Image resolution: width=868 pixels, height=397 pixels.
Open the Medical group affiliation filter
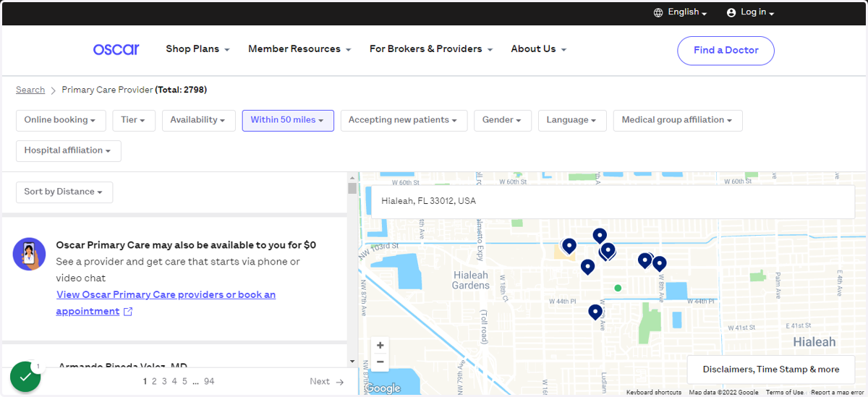pos(678,120)
